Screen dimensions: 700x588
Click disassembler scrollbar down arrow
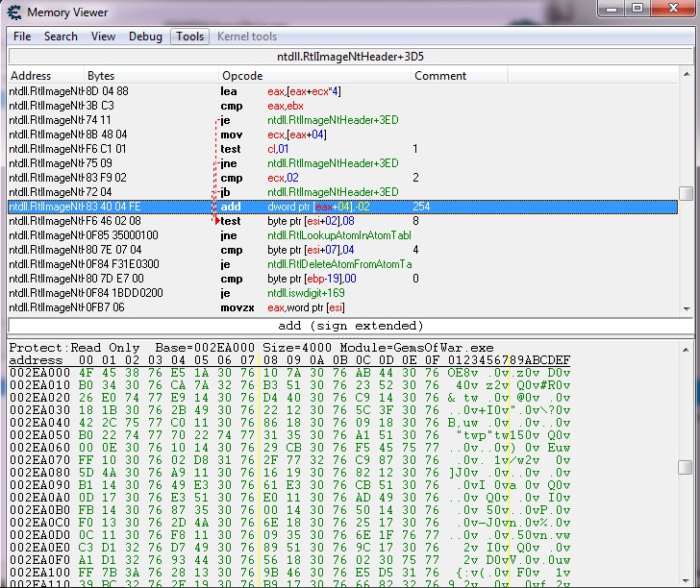686,307
